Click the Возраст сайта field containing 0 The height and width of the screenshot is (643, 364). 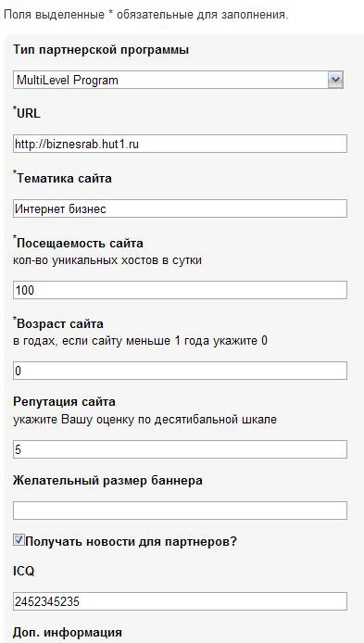(180, 371)
